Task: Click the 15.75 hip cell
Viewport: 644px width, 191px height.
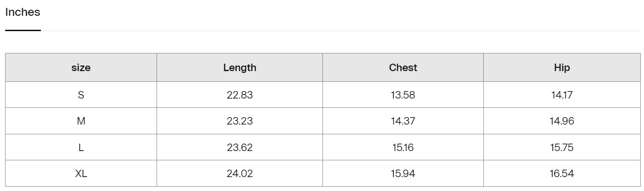Action: tap(562, 148)
